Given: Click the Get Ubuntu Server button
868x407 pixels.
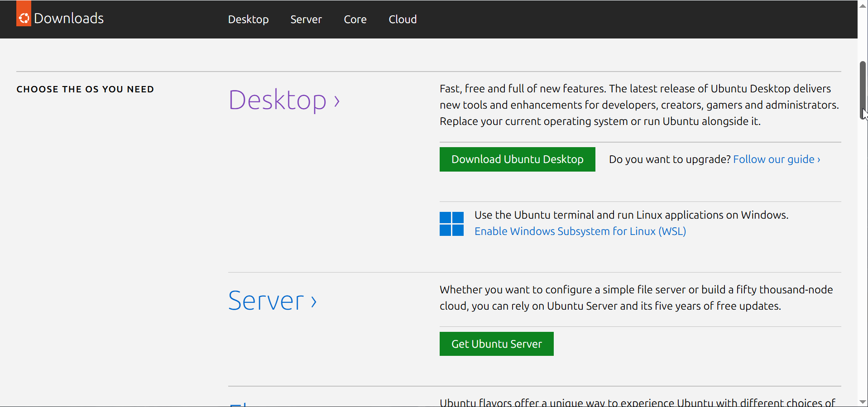Looking at the screenshot, I should click(496, 344).
